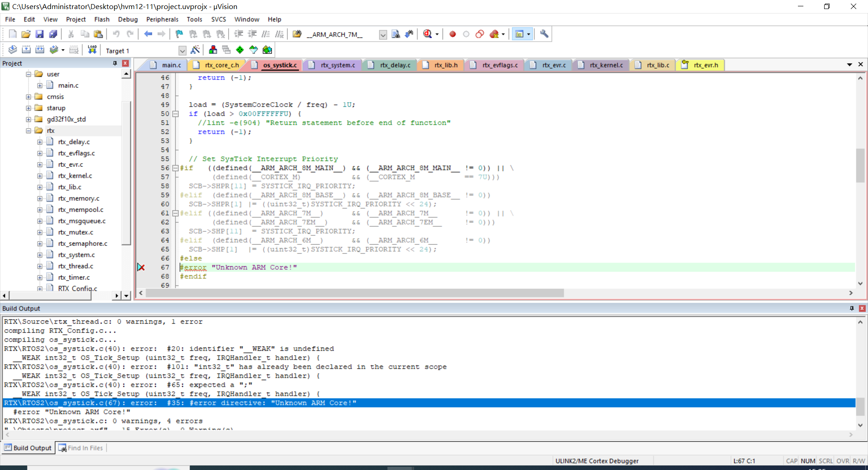This screenshot has height=470, width=868.
Task: Click the Manage Project Items icon
Action: 213,50
